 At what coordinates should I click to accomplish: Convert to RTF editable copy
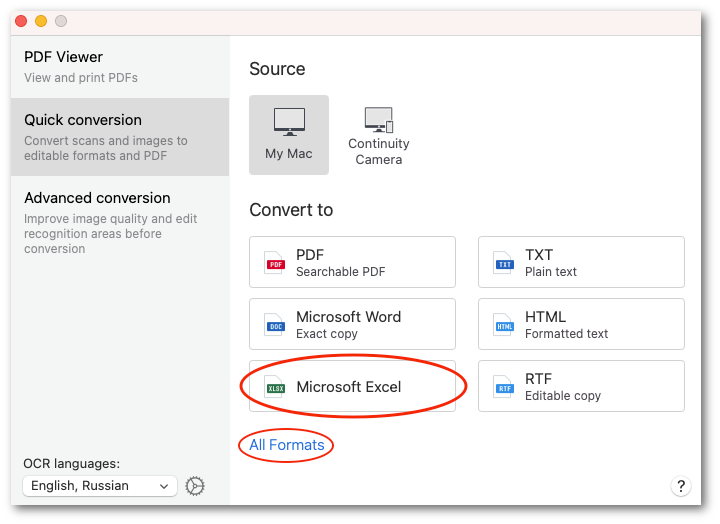(581, 386)
